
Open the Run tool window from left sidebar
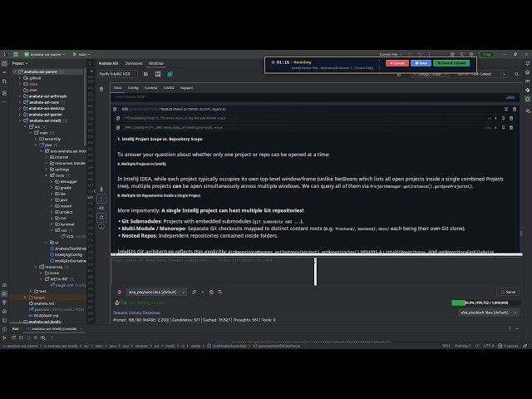(x=4, y=293)
